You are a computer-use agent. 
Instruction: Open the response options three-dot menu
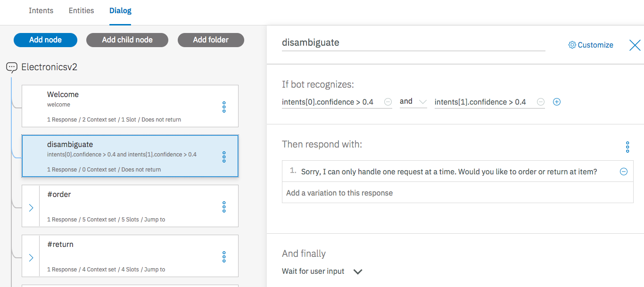pyautogui.click(x=627, y=147)
